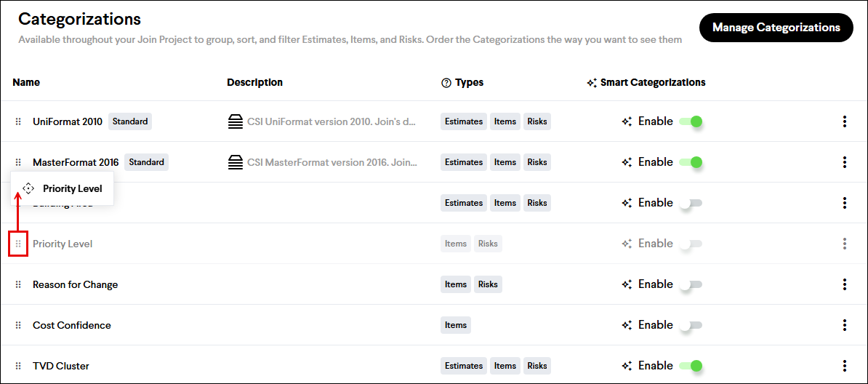
Task: Open the UniFormat 2010 three-dot menu
Action: pos(844,121)
